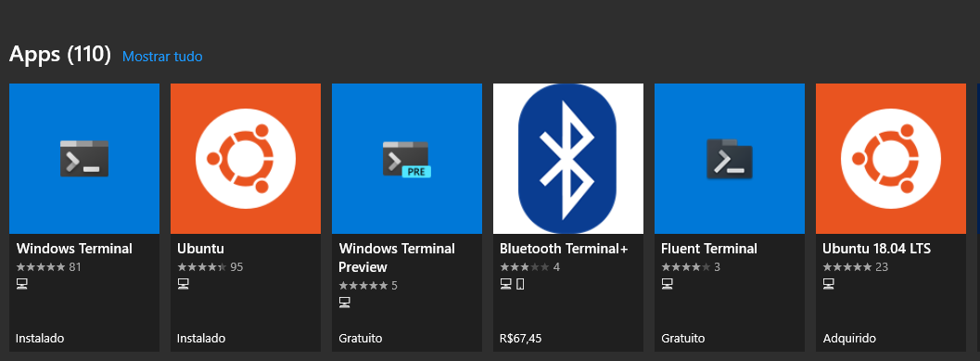Click the star rating of Ubuntu with 95 reviews
The height and width of the screenshot is (361, 980).
pyautogui.click(x=202, y=267)
